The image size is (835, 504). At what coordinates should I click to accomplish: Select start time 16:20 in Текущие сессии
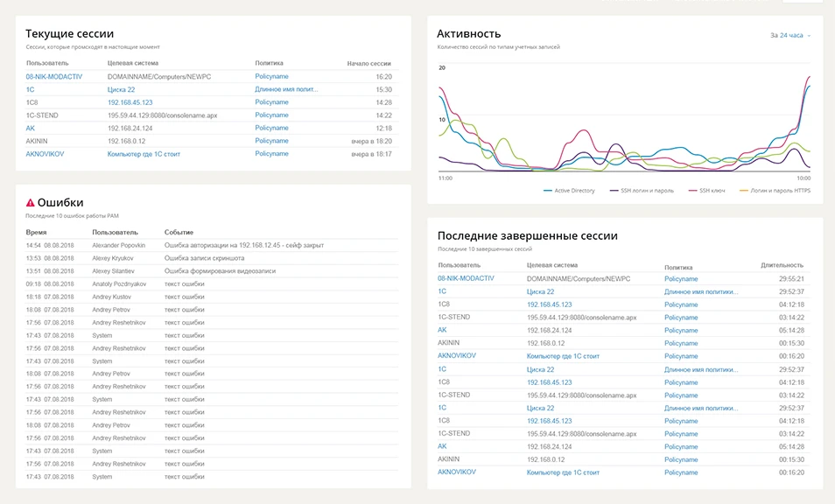(383, 77)
